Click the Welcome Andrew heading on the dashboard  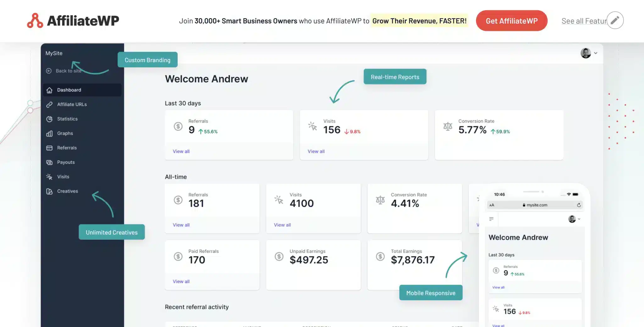point(207,79)
